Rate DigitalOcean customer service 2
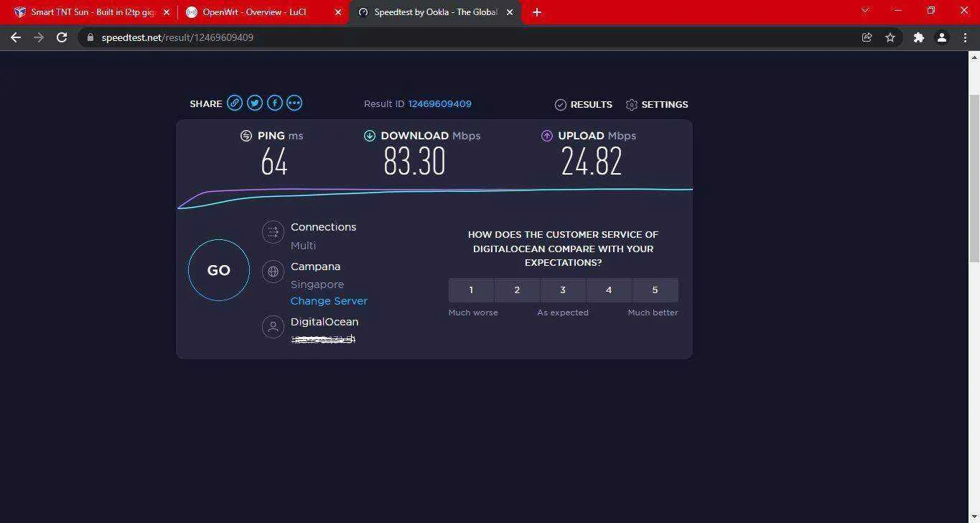The image size is (980, 523). pyautogui.click(x=517, y=290)
